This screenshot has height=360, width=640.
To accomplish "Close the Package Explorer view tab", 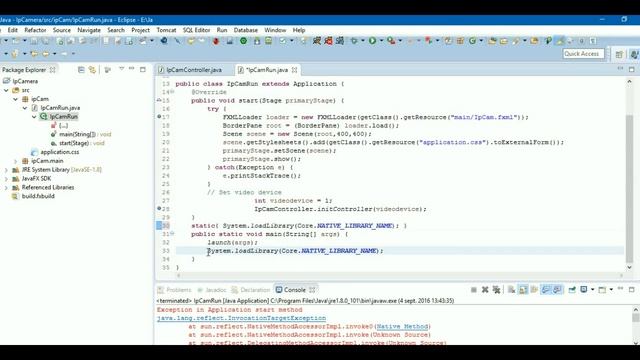I will 53,70.
